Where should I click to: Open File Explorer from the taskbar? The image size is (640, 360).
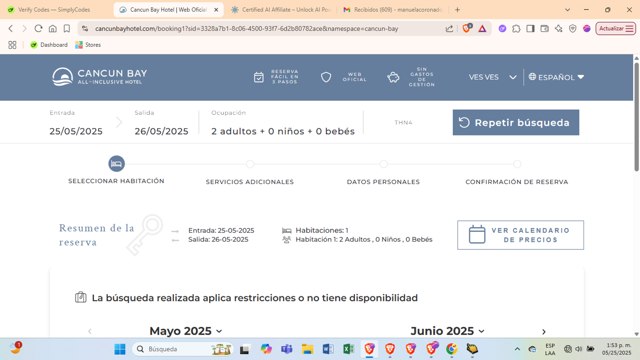307,349
